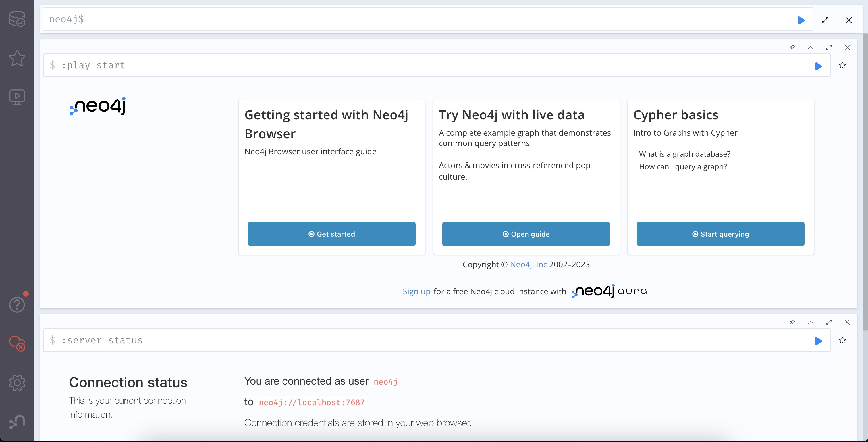
Task: Click the Get started button
Action: pyautogui.click(x=331, y=234)
